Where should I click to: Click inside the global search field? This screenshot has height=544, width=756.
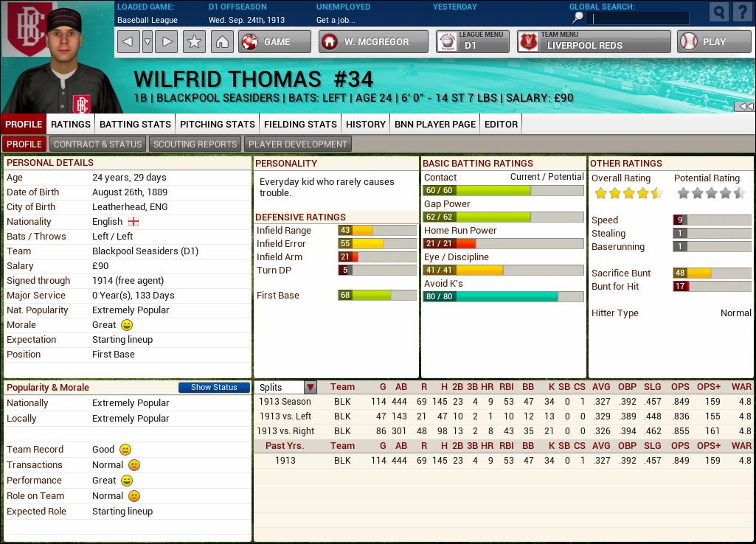coord(639,18)
